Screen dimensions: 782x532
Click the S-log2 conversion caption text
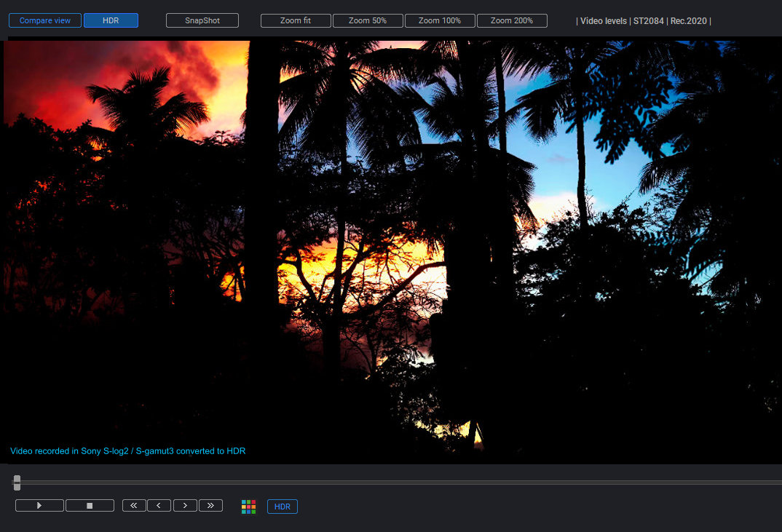point(128,451)
